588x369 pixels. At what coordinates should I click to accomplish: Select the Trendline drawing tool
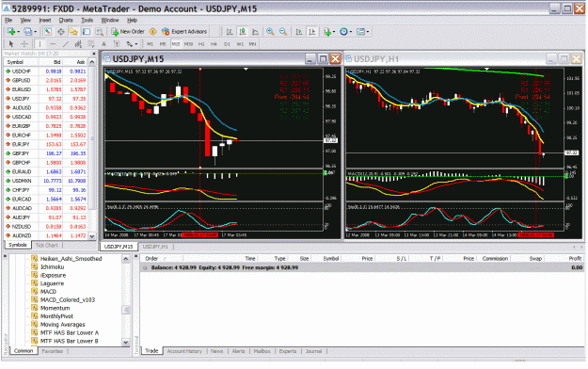coord(66,44)
